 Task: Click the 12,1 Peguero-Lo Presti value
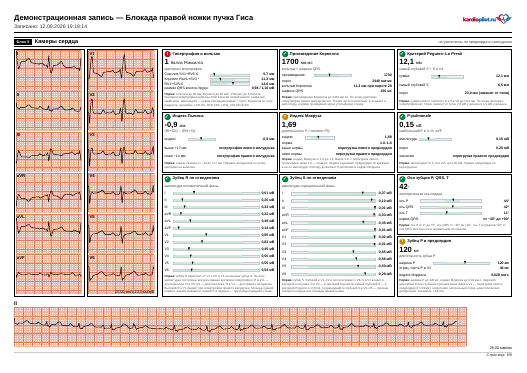(406, 61)
